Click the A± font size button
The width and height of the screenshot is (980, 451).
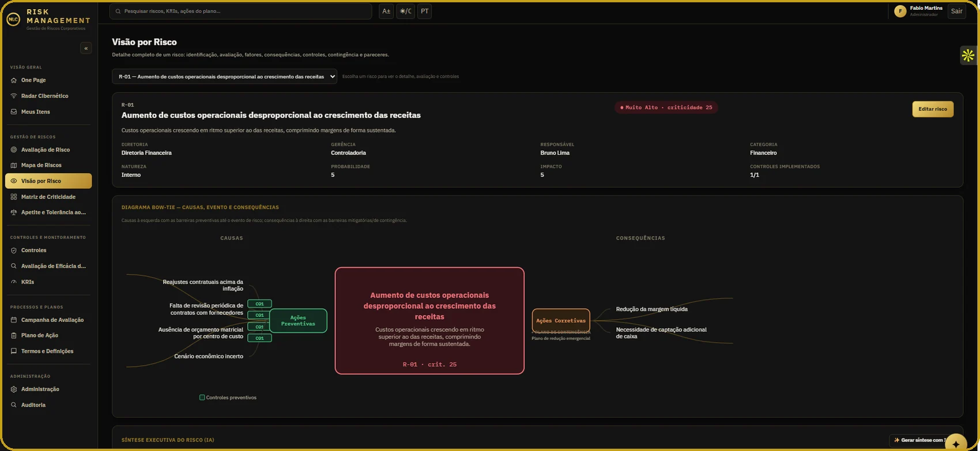click(x=386, y=11)
